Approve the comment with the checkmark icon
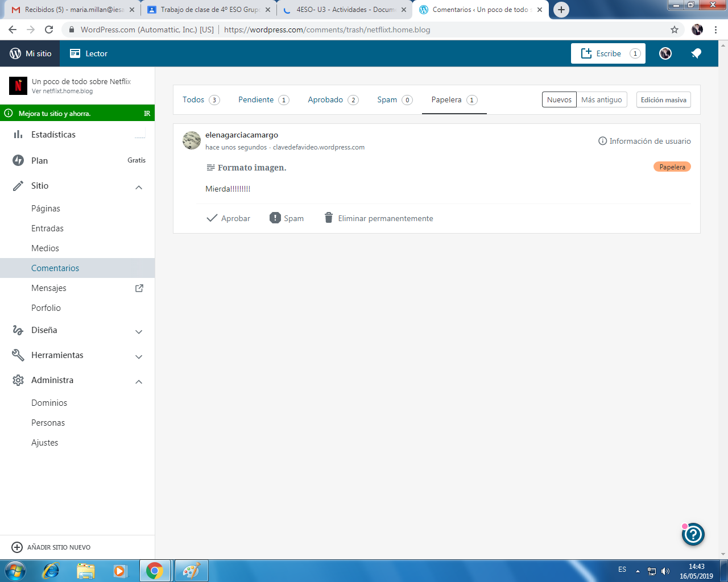This screenshot has width=728, height=582. click(212, 218)
